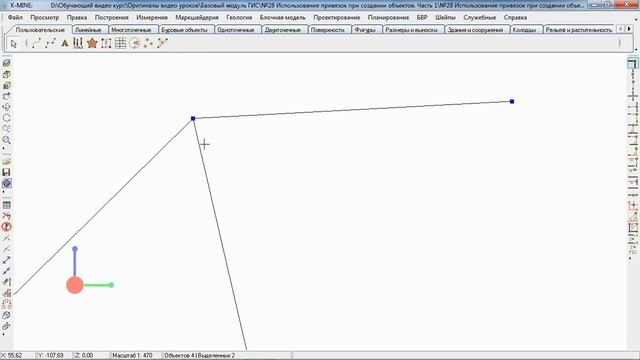Click the circle rotate icon in left toolbar
640x360 pixels.
coord(7,118)
